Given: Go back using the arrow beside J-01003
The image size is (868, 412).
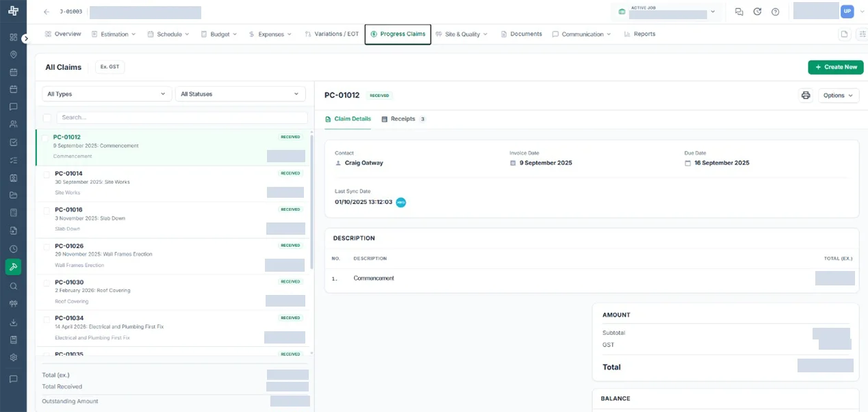Looking at the screenshot, I should tap(47, 12).
